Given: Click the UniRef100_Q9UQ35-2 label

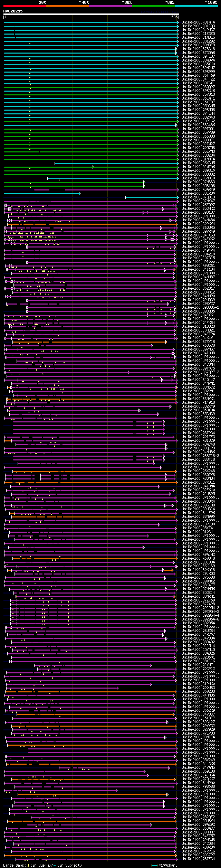Looking at the screenshot, I should 200,308.
